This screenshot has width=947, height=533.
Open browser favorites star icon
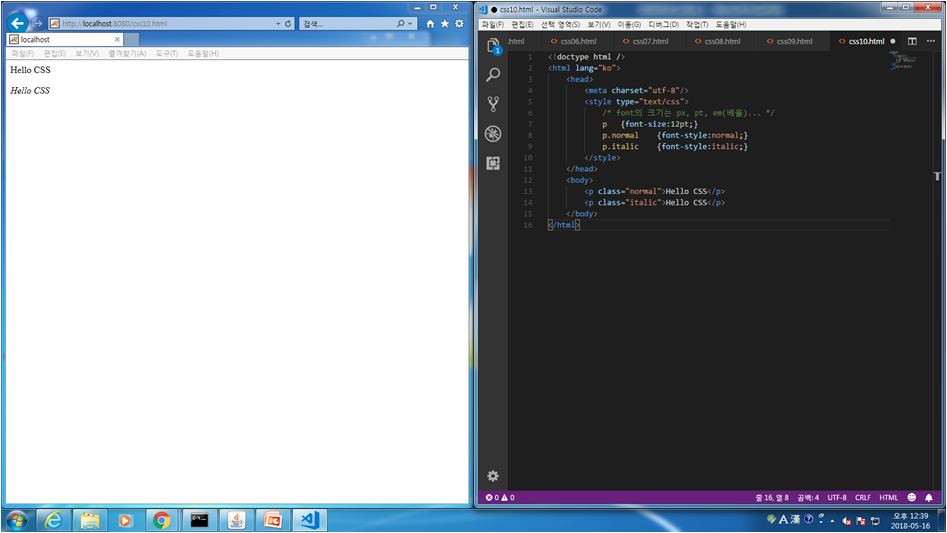point(445,24)
